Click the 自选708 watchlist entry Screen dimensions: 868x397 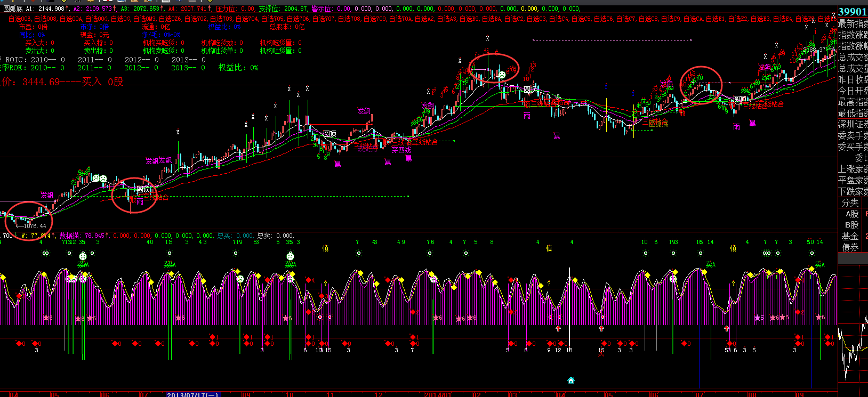tap(349, 19)
